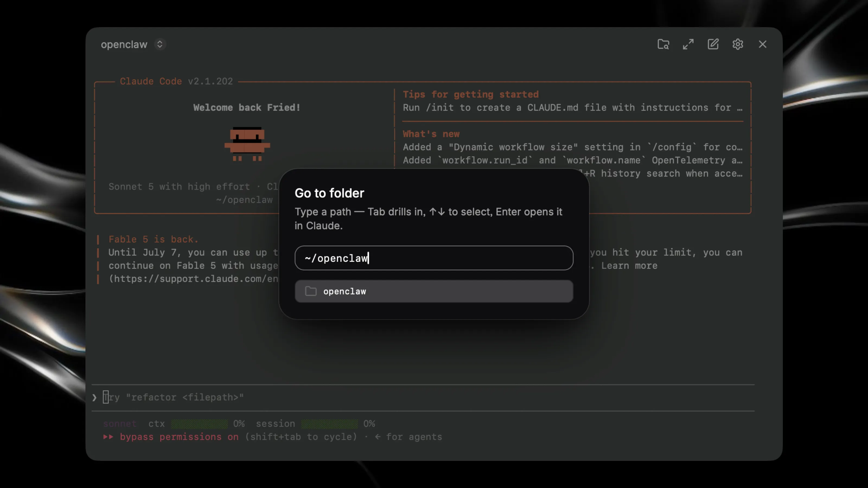Click the compose new session icon

713,44
